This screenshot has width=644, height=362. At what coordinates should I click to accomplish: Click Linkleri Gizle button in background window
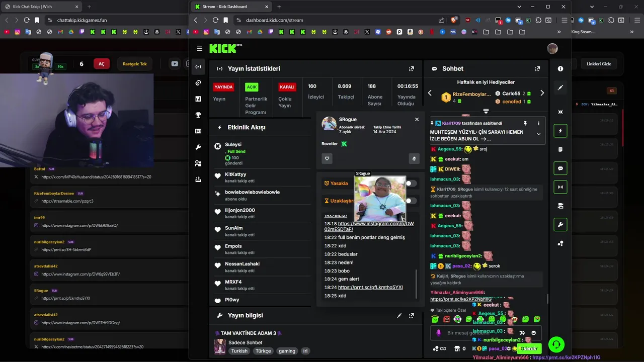(599, 64)
